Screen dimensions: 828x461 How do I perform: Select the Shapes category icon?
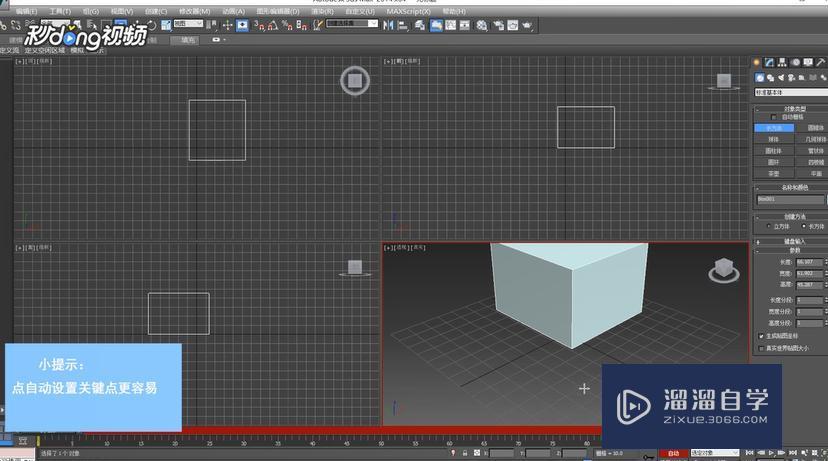[x=770, y=78]
